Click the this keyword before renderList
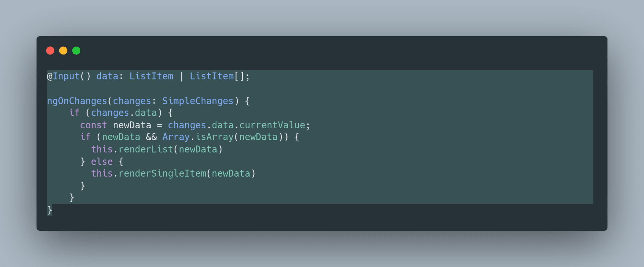The width and height of the screenshot is (644, 267). tap(102, 149)
